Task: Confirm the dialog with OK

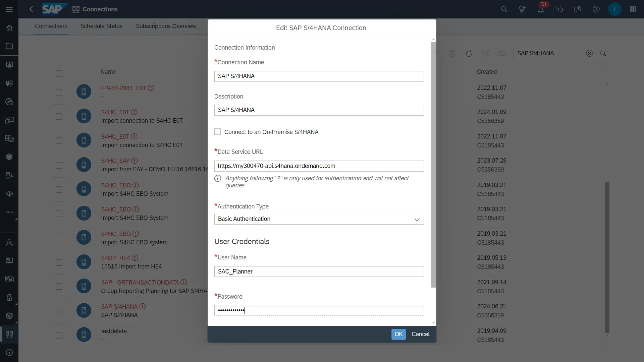Action: (x=398, y=334)
